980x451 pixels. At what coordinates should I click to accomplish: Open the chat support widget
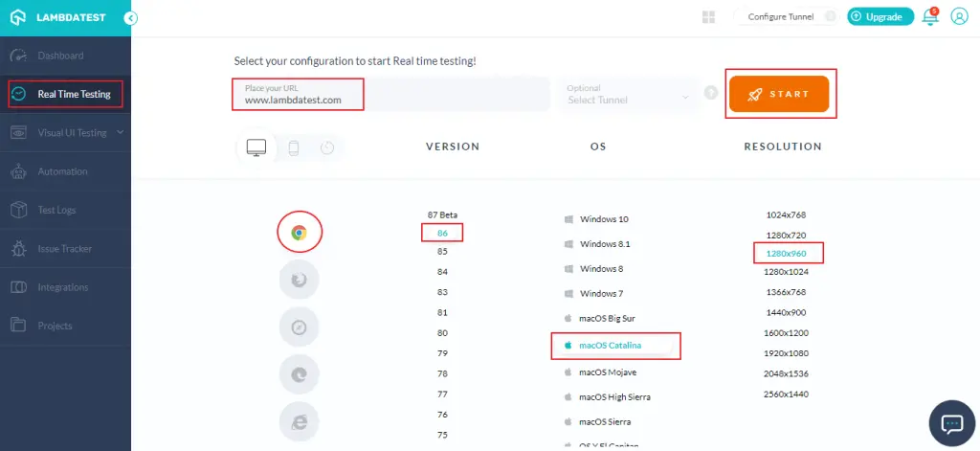click(952, 423)
